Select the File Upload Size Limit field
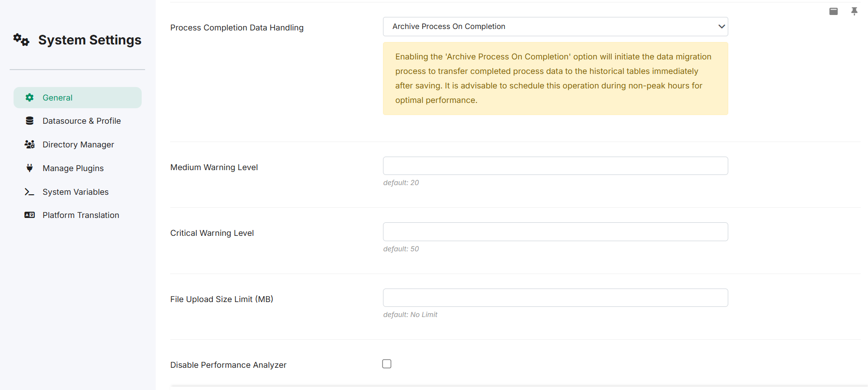Image resolution: width=868 pixels, height=390 pixels. point(555,298)
